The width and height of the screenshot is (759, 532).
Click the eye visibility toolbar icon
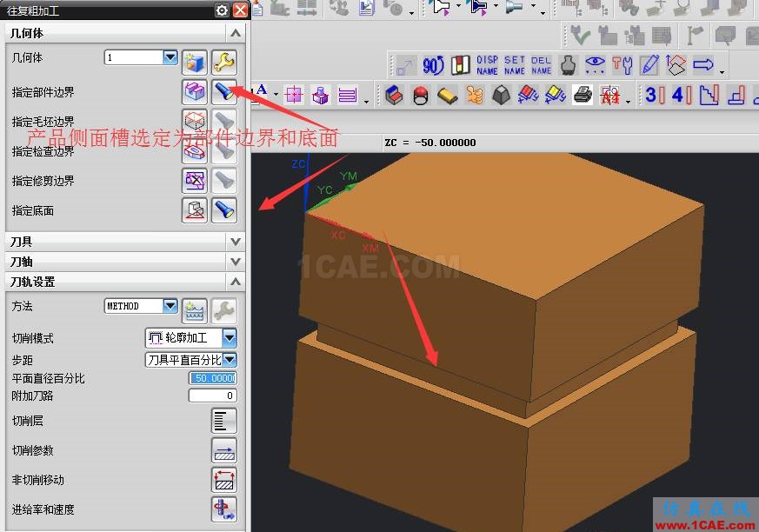click(x=595, y=65)
